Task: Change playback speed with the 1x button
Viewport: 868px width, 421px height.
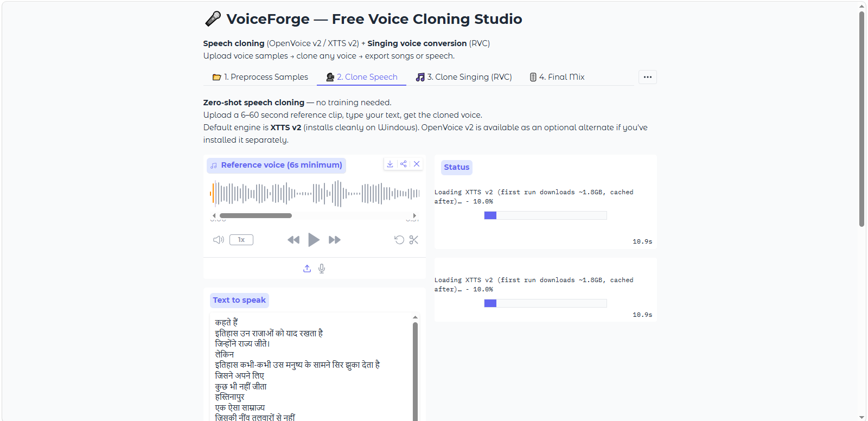Action: [241, 240]
